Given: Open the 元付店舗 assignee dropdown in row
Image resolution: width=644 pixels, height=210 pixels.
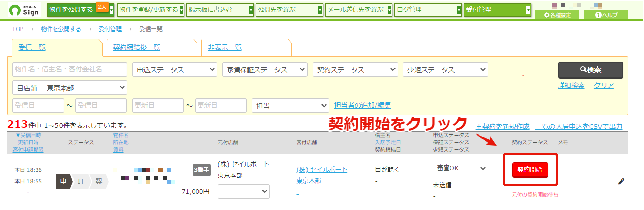Looking at the screenshot, I should tap(244, 191).
